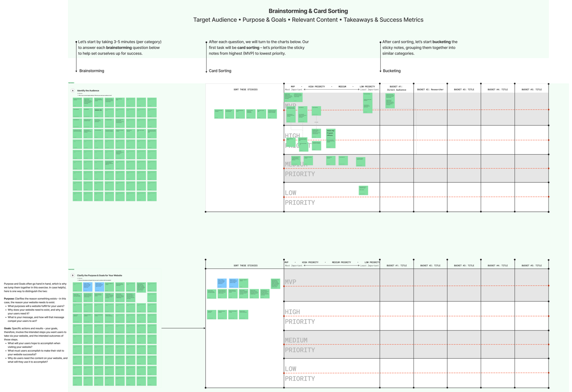The width and height of the screenshot is (572, 392).
Task: Select the "NASA HQ" sticky note
Action: point(98,110)
